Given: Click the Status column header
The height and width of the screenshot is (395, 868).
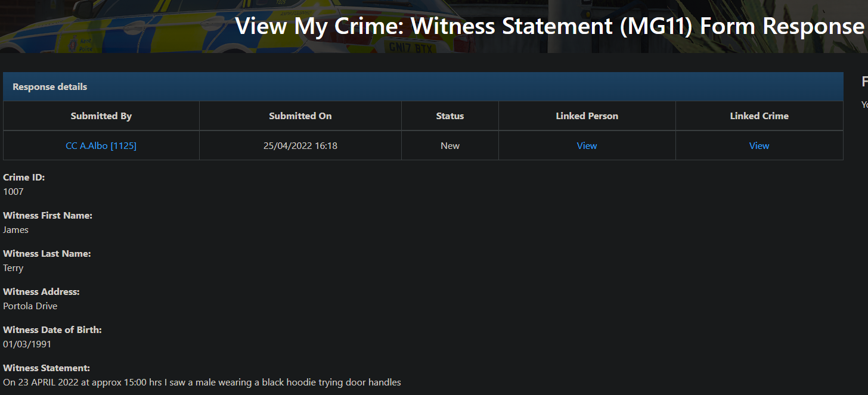Looking at the screenshot, I should (x=449, y=116).
